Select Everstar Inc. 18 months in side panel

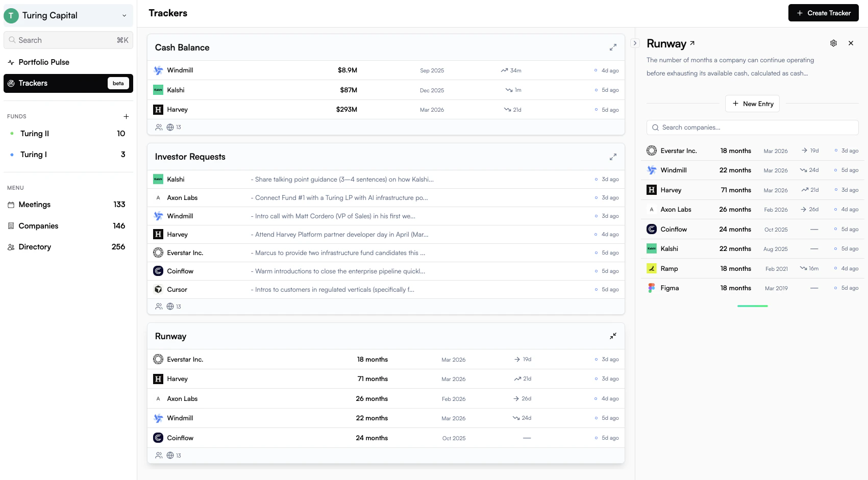(753, 150)
